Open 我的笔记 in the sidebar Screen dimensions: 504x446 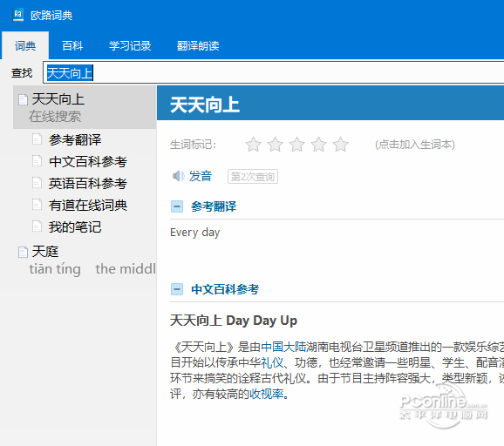click(x=75, y=227)
